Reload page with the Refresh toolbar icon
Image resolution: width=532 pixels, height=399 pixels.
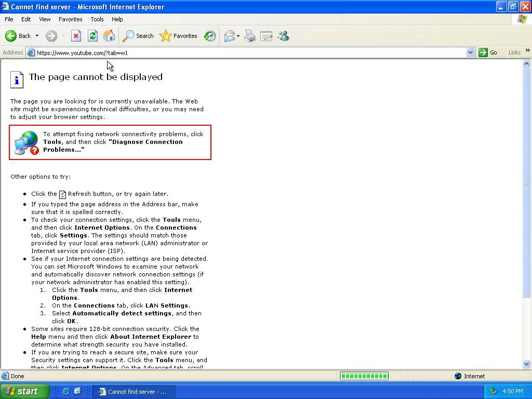[x=92, y=36]
